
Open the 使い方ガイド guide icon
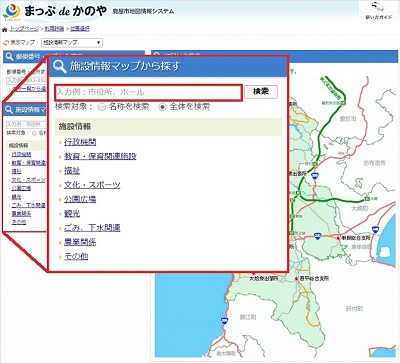click(377, 7)
